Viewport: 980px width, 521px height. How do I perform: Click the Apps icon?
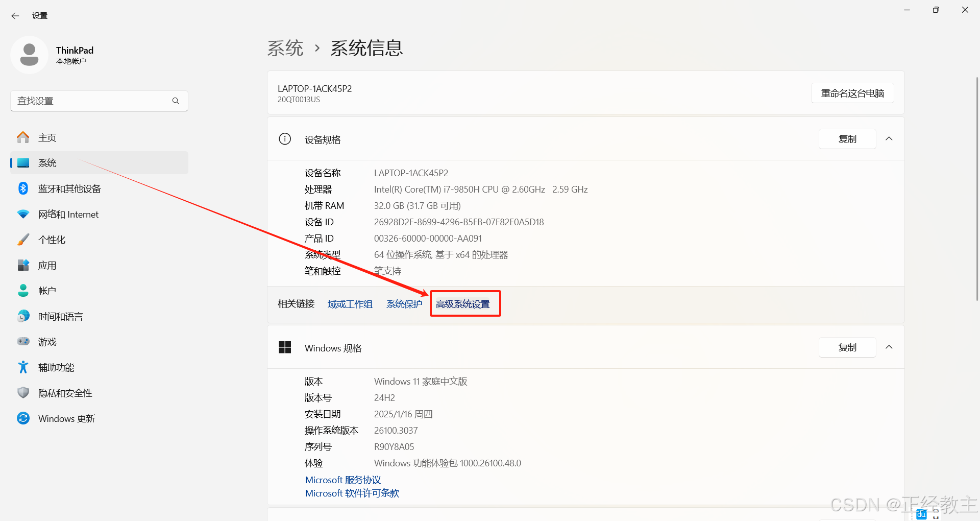(x=23, y=265)
